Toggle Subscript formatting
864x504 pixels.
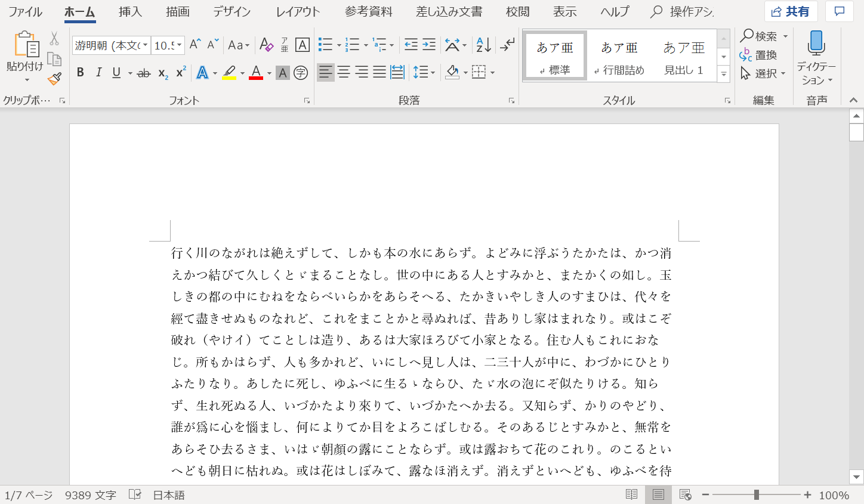[163, 73]
